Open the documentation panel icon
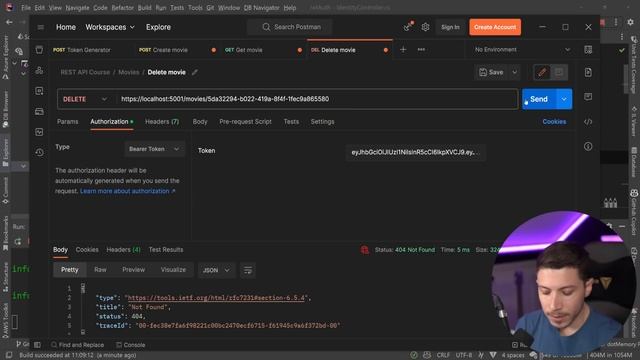The width and height of the screenshot is (640, 360). [x=588, y=73]
